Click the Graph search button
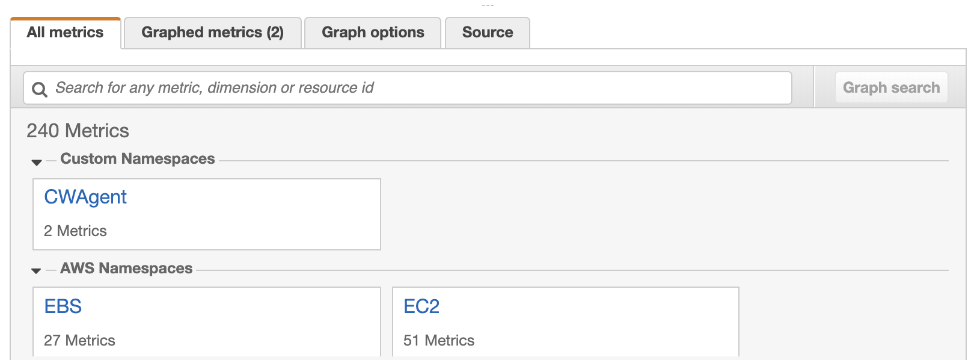This screenshot has height=360, width=980. click(x=892, y=87)
